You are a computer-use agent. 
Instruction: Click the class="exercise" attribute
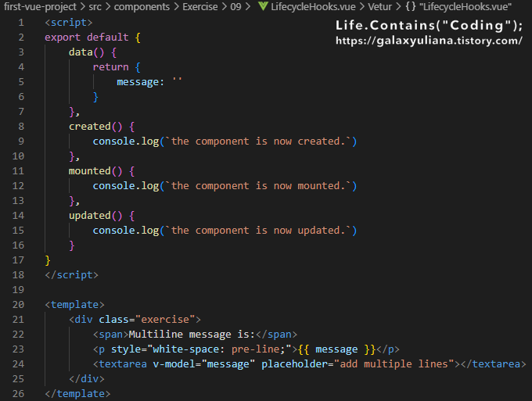(x=146, y=320)
